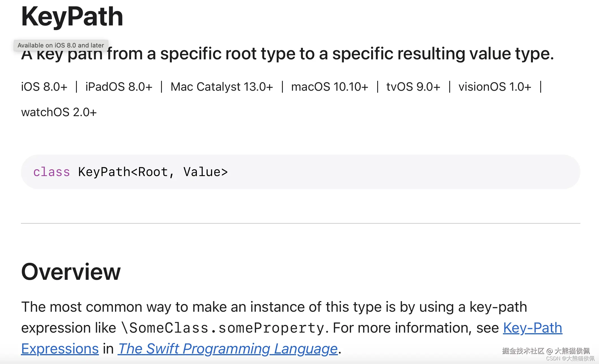Select the Mac Catalyst 13.0+ availability item

click(x=222, y=87)
